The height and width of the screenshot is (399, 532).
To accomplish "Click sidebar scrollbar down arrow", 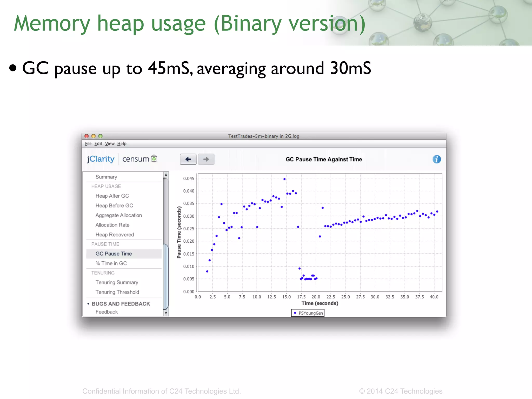I will 166,313.
